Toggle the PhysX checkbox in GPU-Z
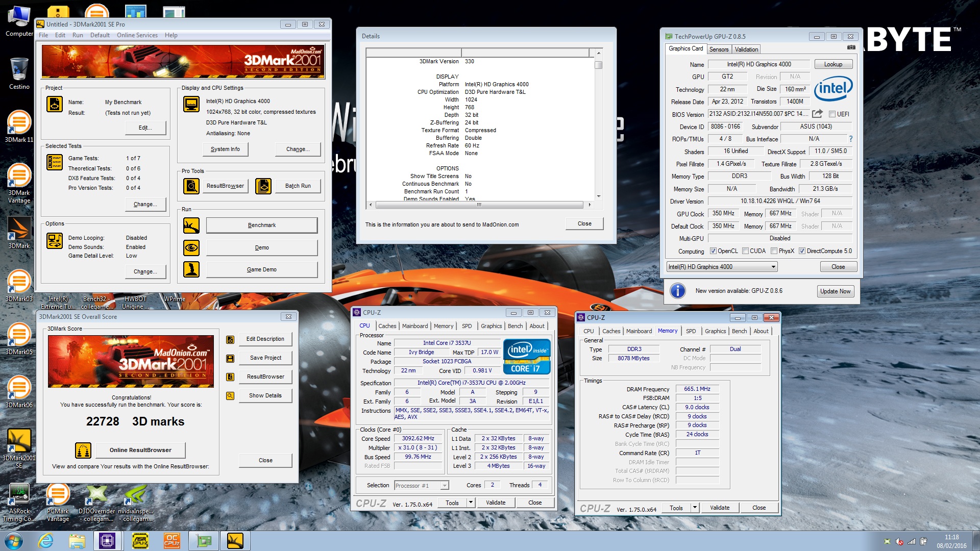This screenshot has width=980, height=551. (x=774, y=251)
